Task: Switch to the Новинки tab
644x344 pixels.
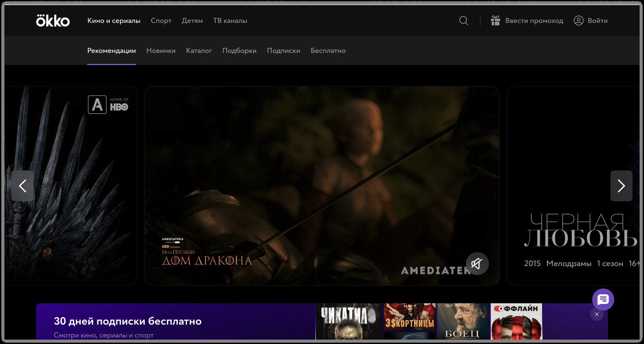Action: click(x=161, y=51)
